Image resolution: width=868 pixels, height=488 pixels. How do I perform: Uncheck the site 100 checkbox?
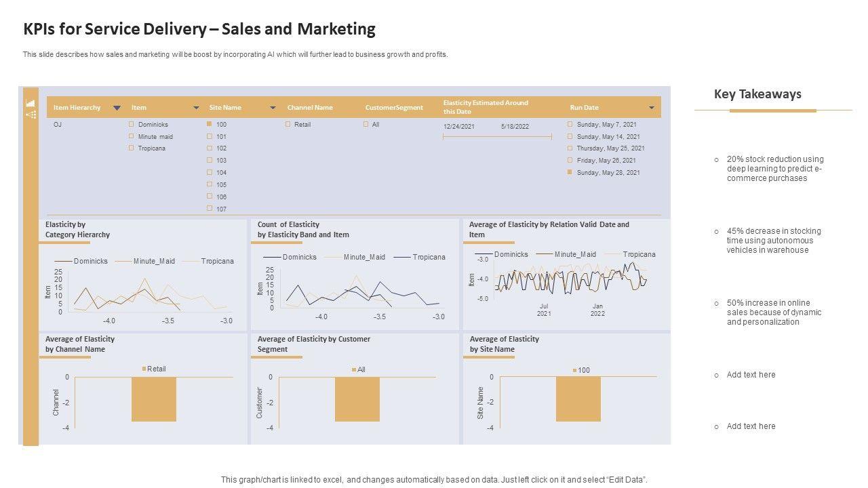coord(210,125)
